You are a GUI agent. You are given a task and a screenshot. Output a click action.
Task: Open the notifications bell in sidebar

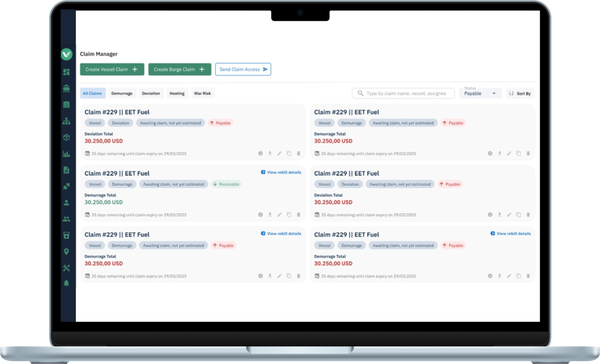click(66, 283)
